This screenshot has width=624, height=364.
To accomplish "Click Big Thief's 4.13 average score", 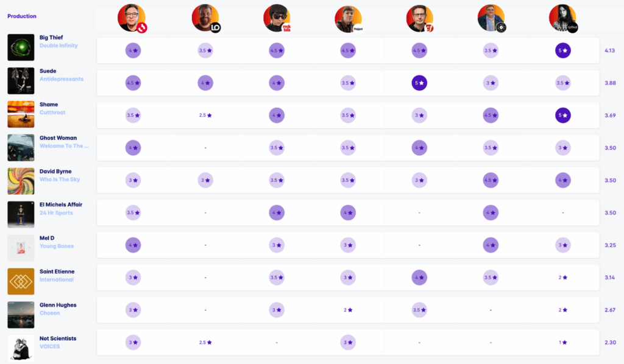I will (x=609, y=51).
